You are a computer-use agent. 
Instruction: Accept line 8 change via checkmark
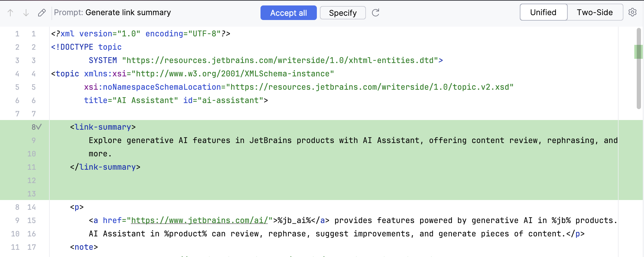[x=39, y=127]
